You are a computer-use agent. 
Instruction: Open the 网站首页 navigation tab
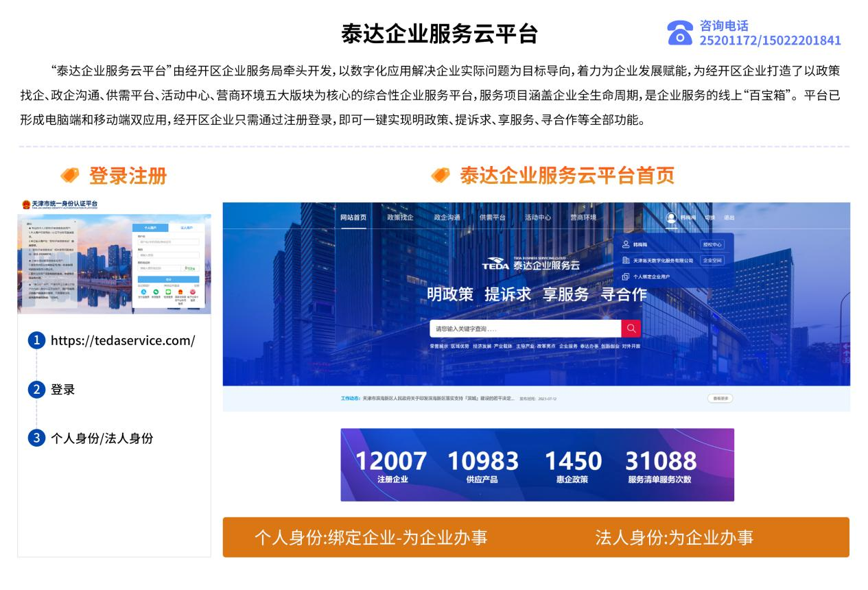[353, 217]
